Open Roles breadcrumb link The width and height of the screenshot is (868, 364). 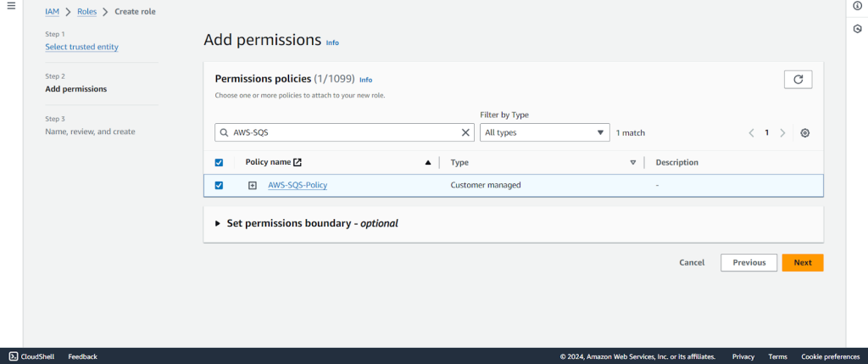click(x=87, y=12)
